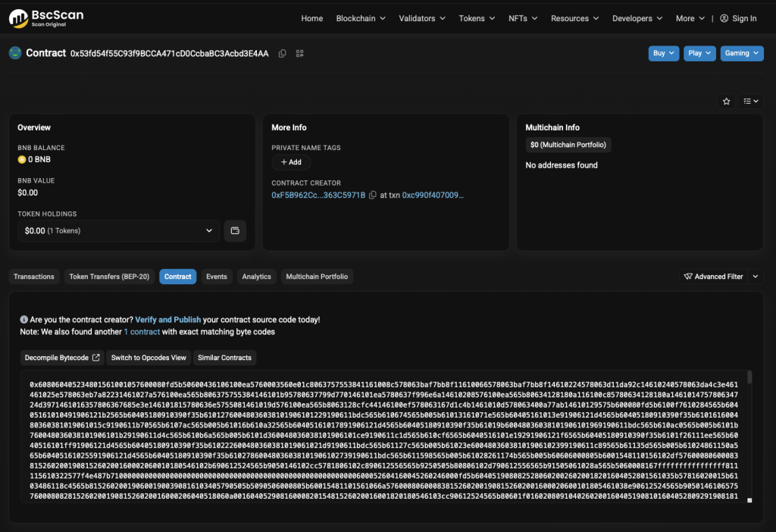Copy the contract creator address

373,195
